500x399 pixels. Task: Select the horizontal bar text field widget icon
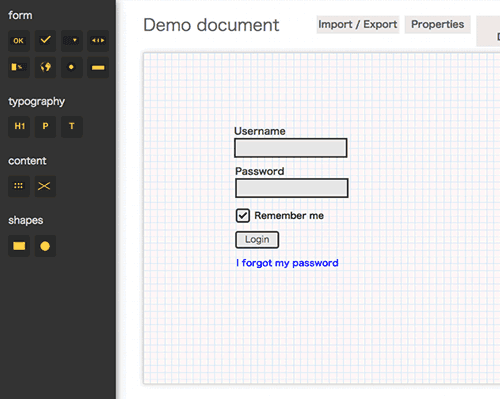pos(98,67)
